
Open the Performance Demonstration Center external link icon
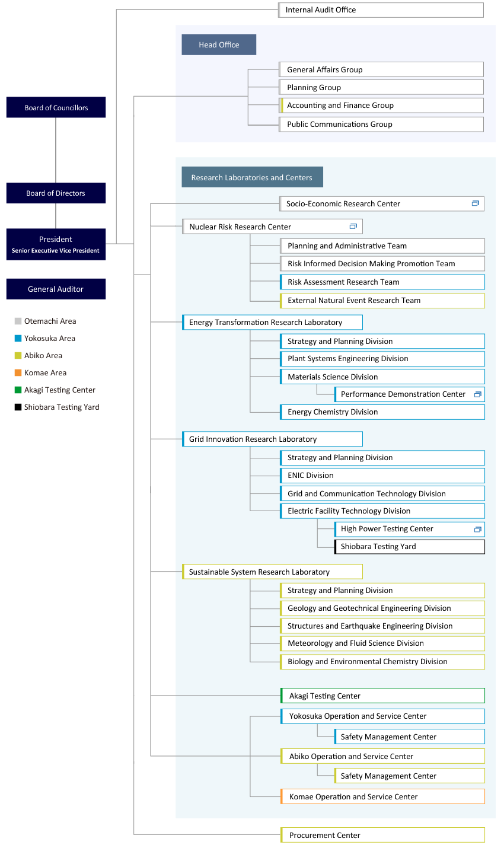477,394
